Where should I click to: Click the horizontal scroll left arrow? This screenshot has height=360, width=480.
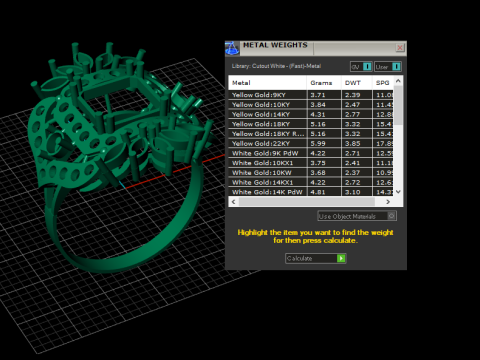[x=233, y=202]
